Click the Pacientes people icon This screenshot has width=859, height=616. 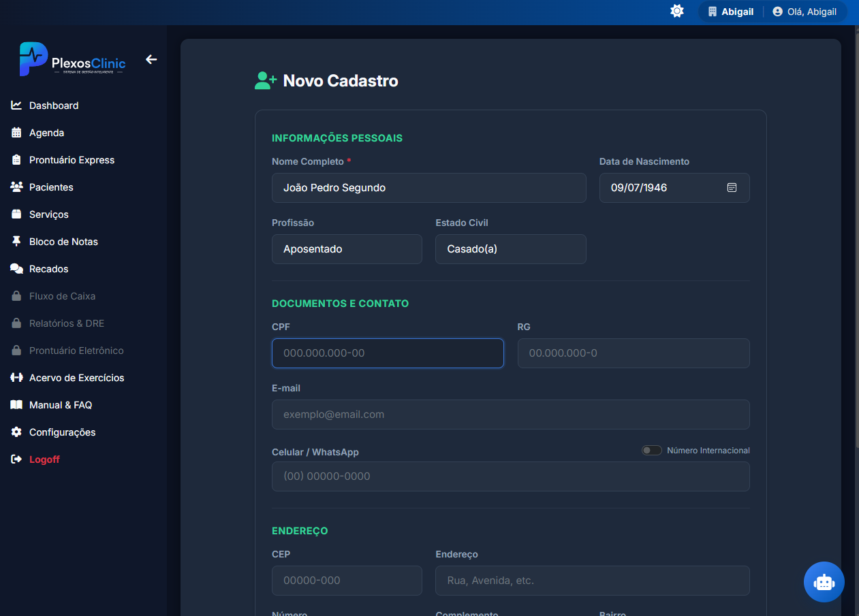(x=16, y=187)
